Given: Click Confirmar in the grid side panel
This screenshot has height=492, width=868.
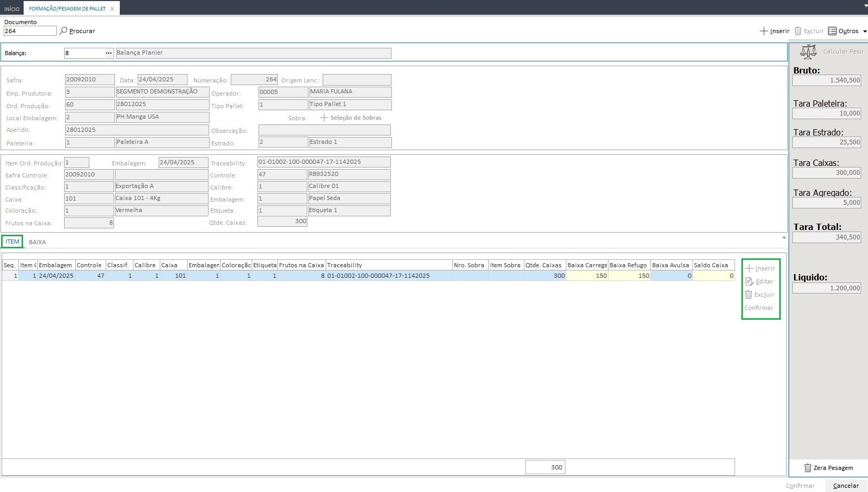Looking at the screenshot, I should point(759,308).
